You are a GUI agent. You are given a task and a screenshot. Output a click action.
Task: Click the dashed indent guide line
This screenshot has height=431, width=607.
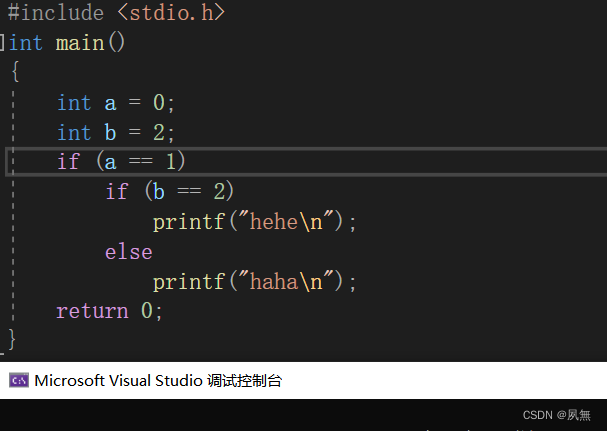click(x=13, y=205)
